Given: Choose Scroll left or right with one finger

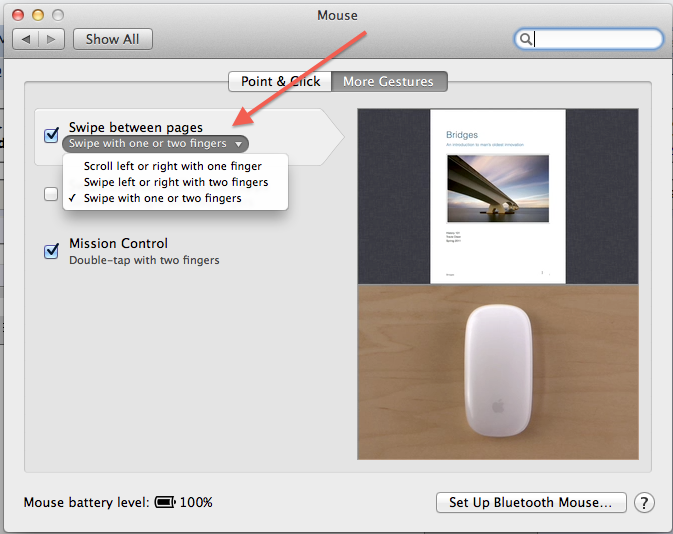Looking at the screenshot, I should (175, 166).
